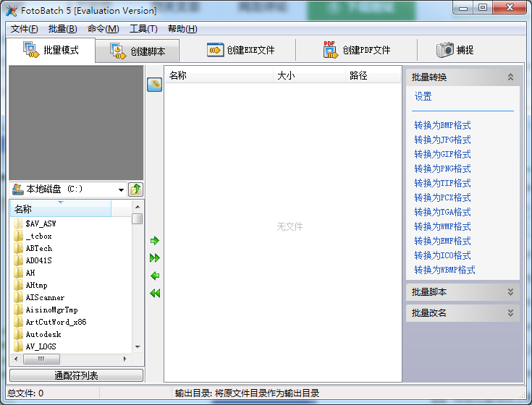This screenshot has width=532, height=405.
Task: Click 转换为PNG格式 link
Action: 442,169
